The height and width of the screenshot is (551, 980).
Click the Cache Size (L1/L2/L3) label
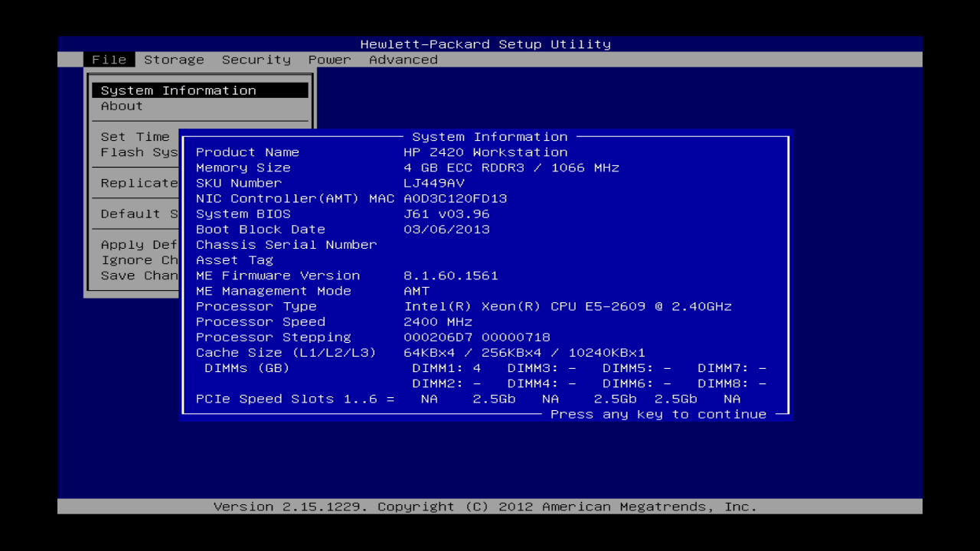coord(286,353)
